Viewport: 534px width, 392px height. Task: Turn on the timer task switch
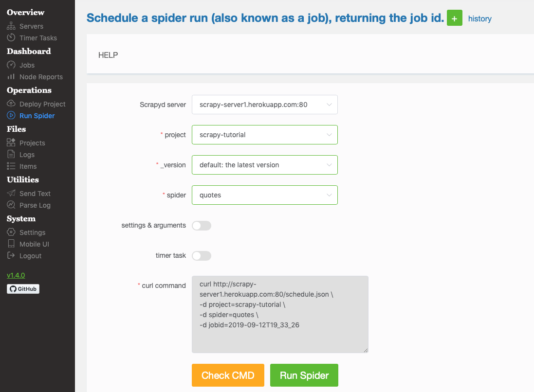[202, 256]
